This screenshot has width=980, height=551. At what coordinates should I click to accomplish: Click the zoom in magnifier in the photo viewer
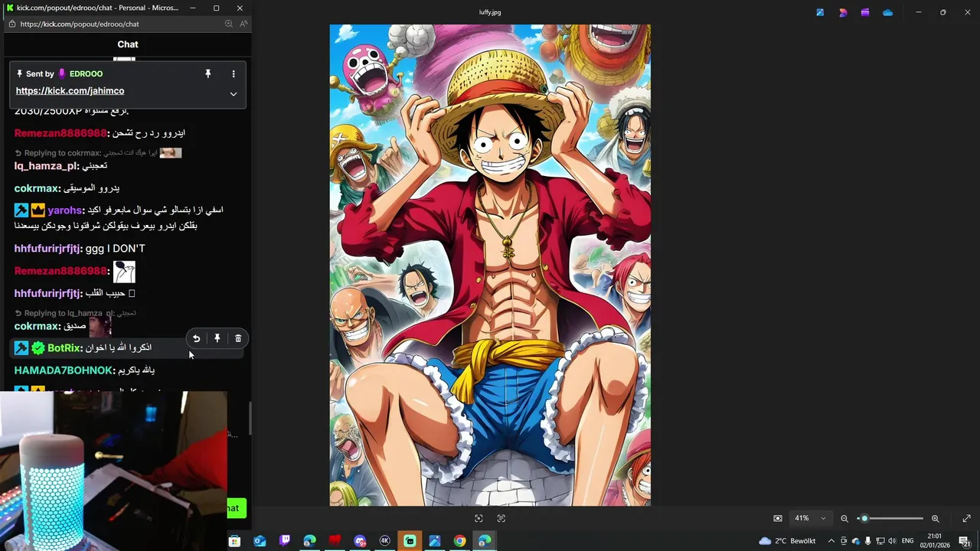tap(936, 518)
